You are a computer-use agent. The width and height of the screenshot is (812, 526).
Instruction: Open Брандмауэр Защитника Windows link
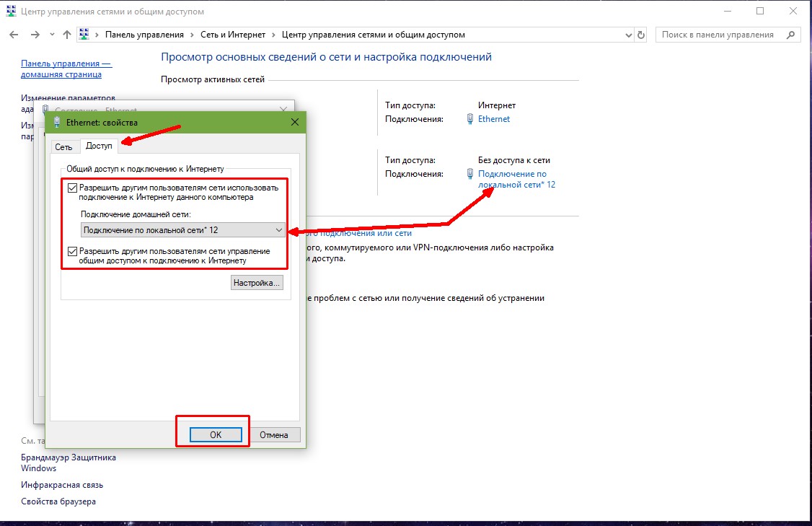coord(69,463)
